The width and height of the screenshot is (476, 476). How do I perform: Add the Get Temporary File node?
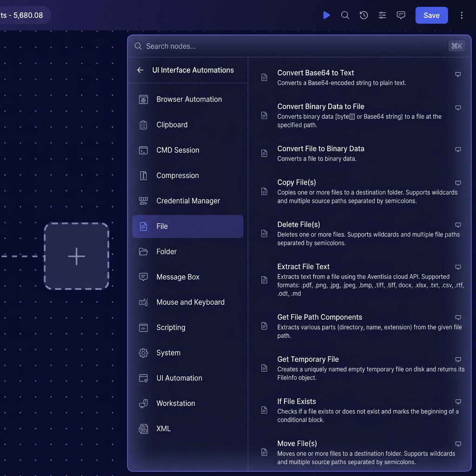click(360, 368)
